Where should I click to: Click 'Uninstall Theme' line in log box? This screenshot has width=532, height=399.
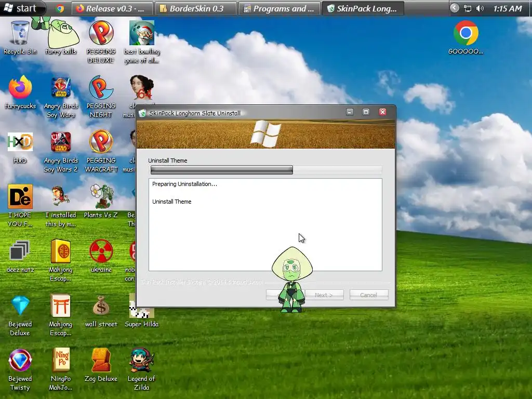coord(171,202)
